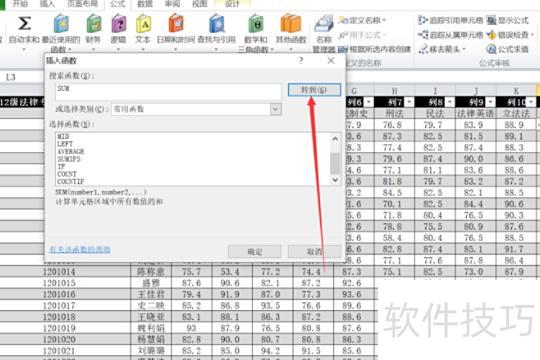Click Define Name in ribbon
Image resolution: width=540 pixels, height=360 pixels.
362,20
